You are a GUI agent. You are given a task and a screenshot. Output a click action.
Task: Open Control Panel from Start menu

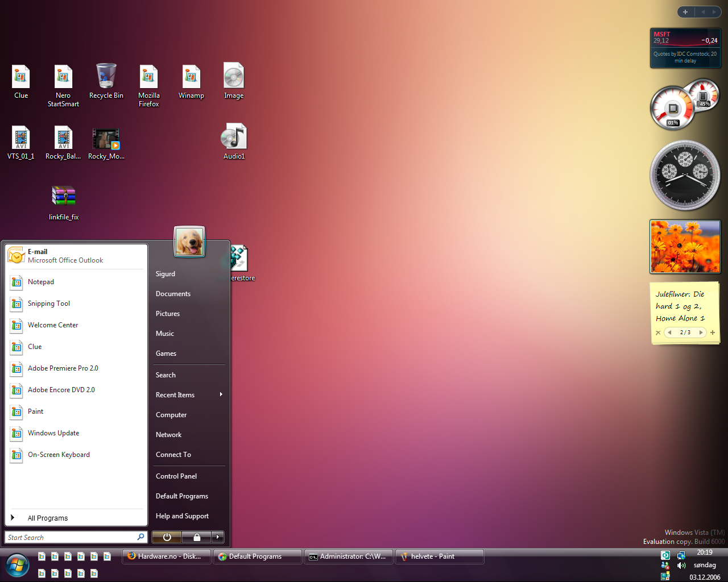pos(189,476)
